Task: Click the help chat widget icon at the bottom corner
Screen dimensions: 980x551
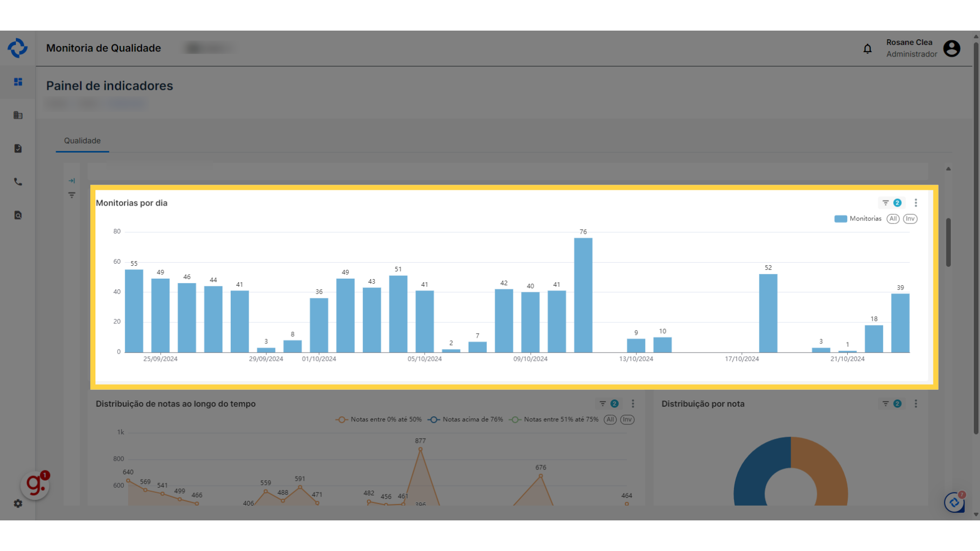Action: [x=954, y=502]
